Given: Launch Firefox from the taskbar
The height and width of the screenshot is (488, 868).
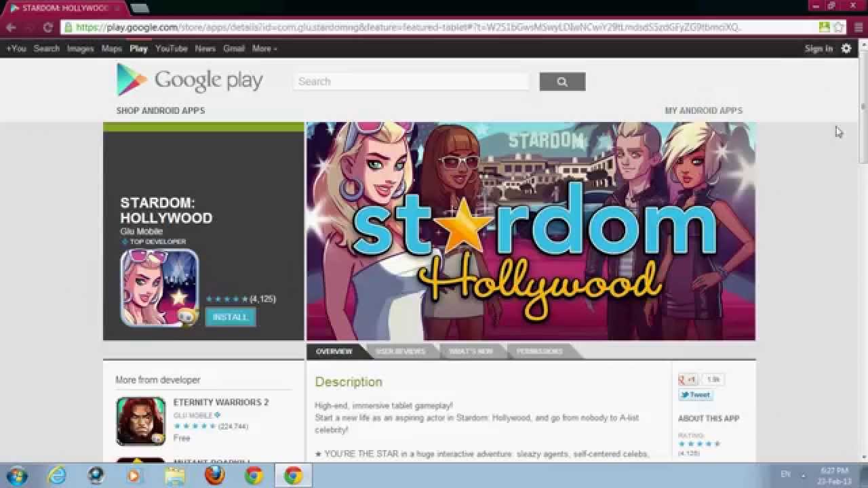Looking at the screenshot, I should 214,476.
